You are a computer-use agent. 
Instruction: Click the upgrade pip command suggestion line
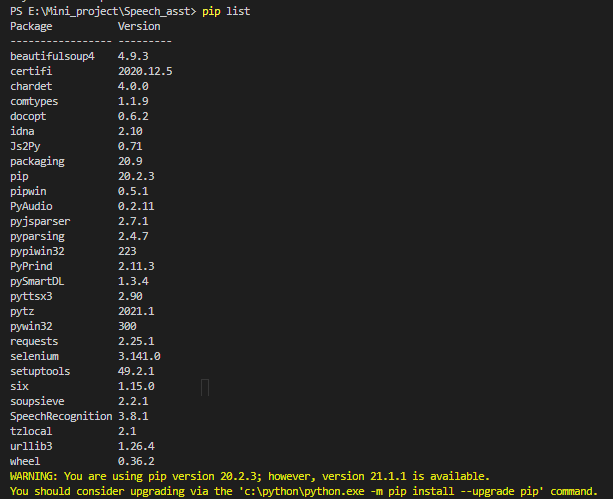[x=304, y=492]
